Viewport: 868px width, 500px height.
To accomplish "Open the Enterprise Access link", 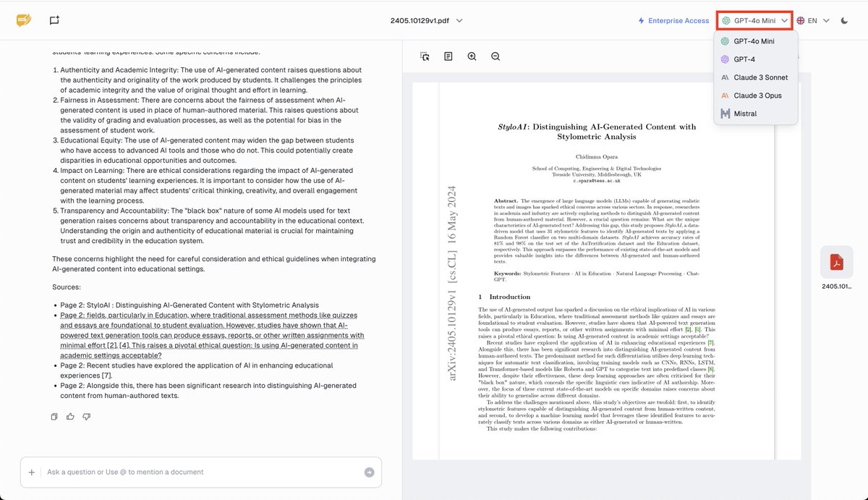I will 673,20.
